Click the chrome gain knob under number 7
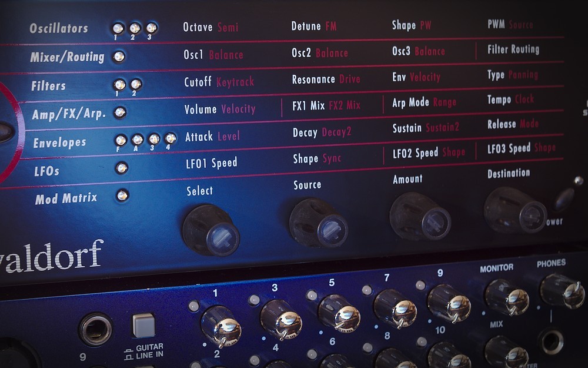 [x=395, y=309]
